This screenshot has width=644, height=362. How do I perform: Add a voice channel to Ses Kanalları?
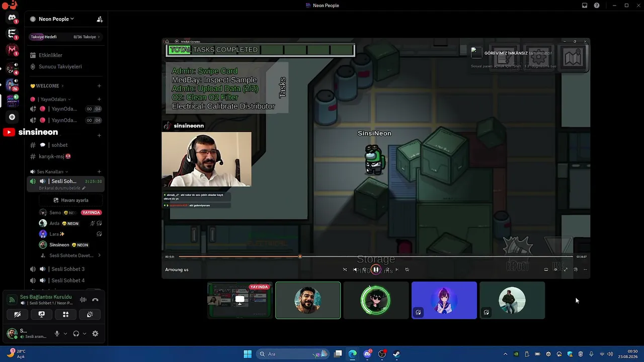click(99, 171)
